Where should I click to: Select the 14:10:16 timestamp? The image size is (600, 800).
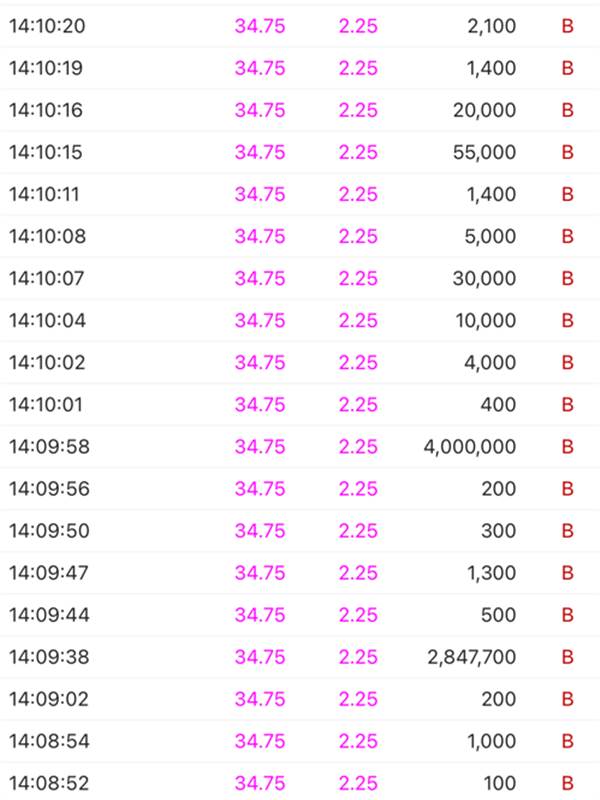(46, 110)
